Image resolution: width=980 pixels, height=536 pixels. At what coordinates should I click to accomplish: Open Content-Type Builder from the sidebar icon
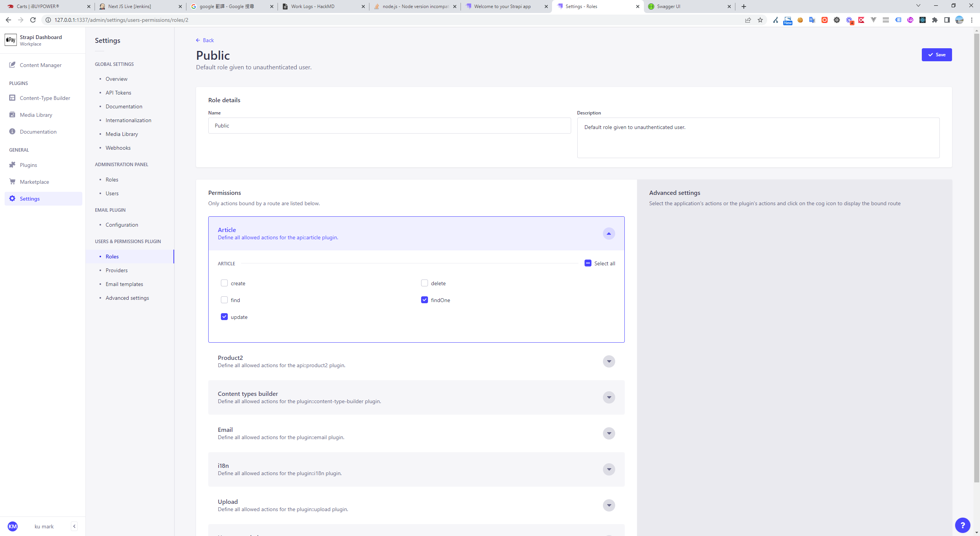(x=12, y=98)
